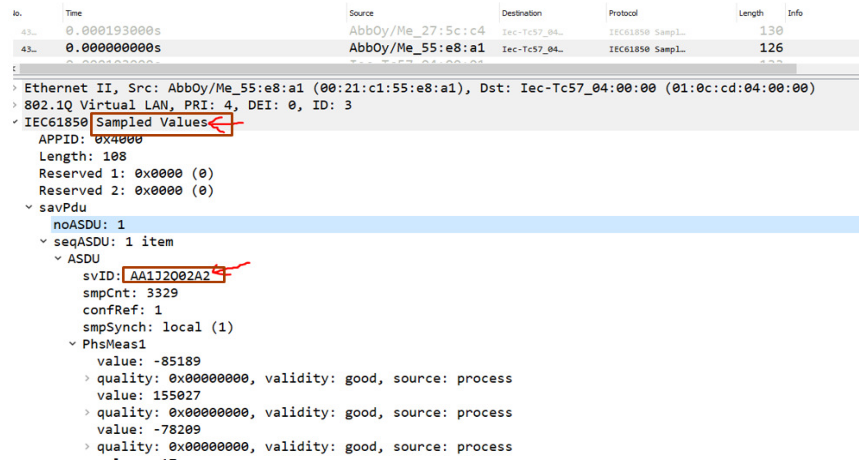Expand quality row below value 155027
The image size is (868, 469).
click(x=87, y=412)
